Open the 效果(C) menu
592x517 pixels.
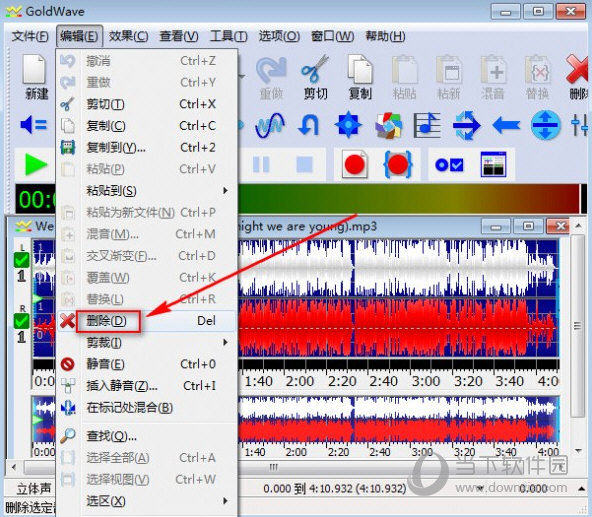[x=128, y=36]
